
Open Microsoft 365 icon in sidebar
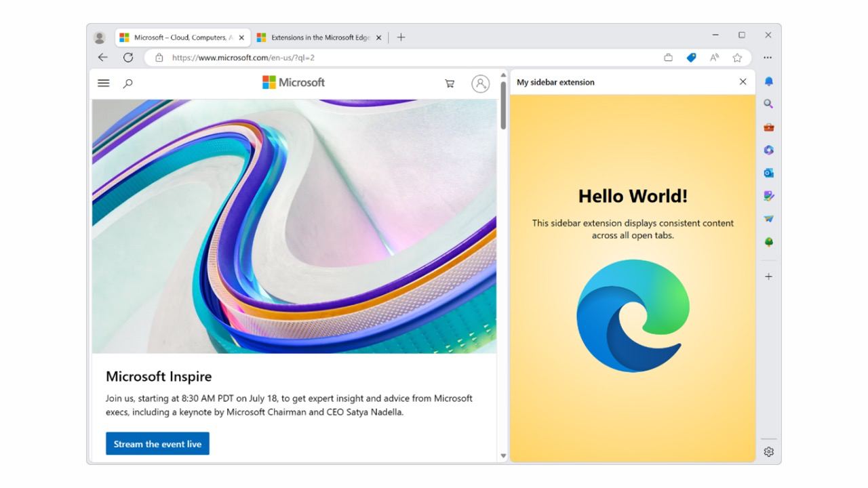click(x=768, y=150)
